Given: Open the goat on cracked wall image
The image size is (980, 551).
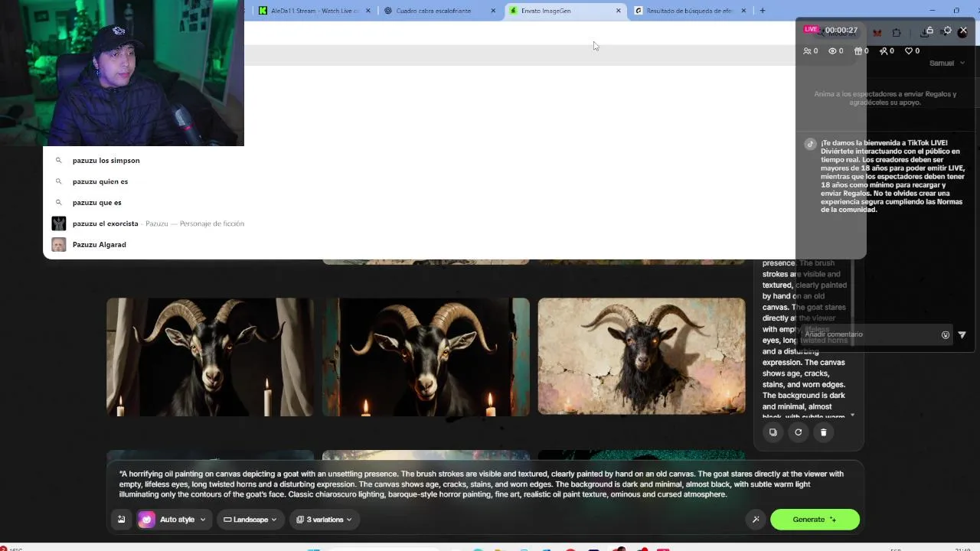Looking at the screenshot, I should [x=642, y=357].
